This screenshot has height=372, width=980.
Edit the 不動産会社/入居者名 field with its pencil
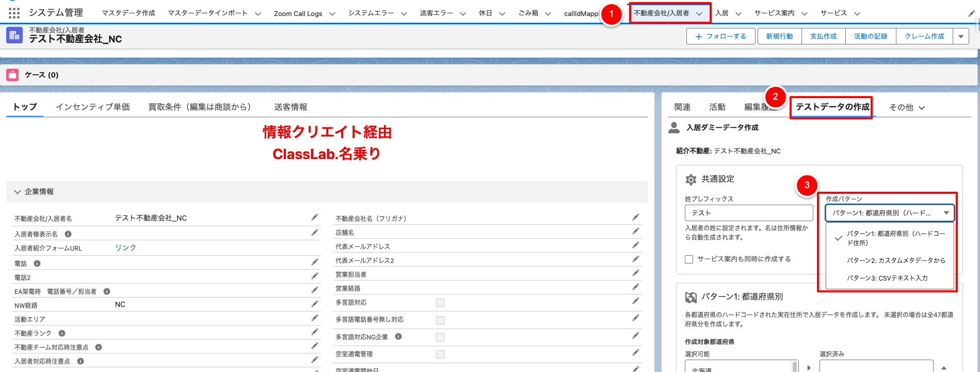point(315,218)
